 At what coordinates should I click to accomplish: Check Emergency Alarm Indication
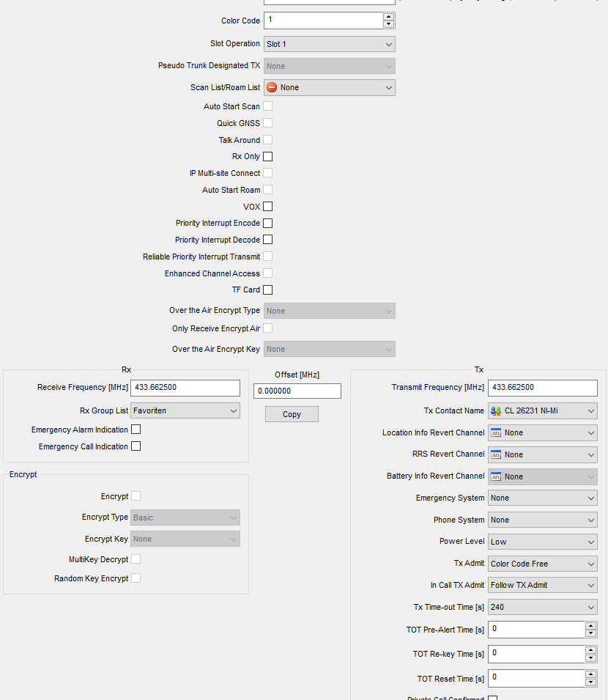[x=136, y=430]
